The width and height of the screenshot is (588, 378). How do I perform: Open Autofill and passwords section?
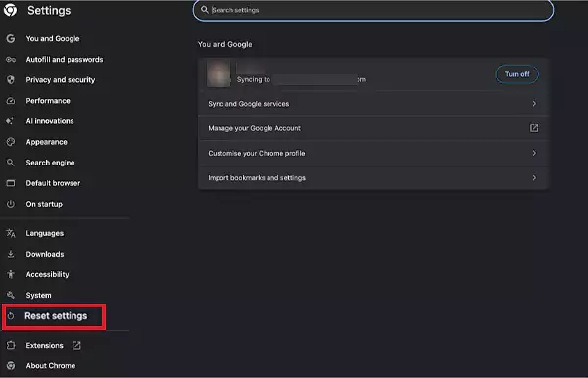65,59
